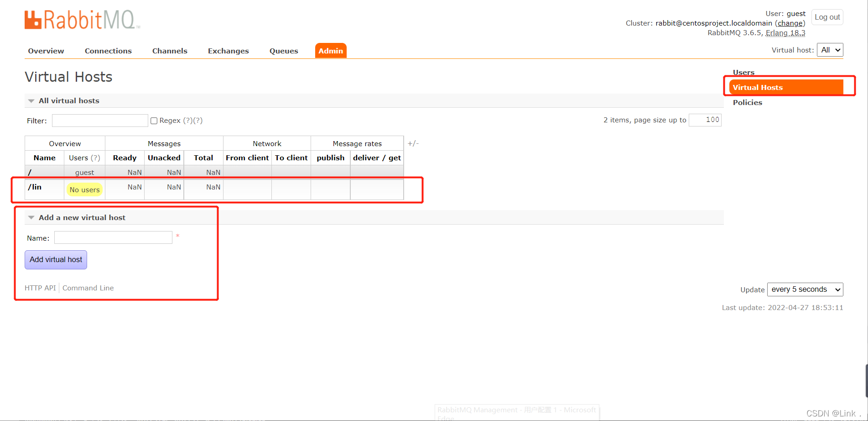Collapse the Add a new virtual host section
Screen dimensions: 868x421
pos(77,217)
